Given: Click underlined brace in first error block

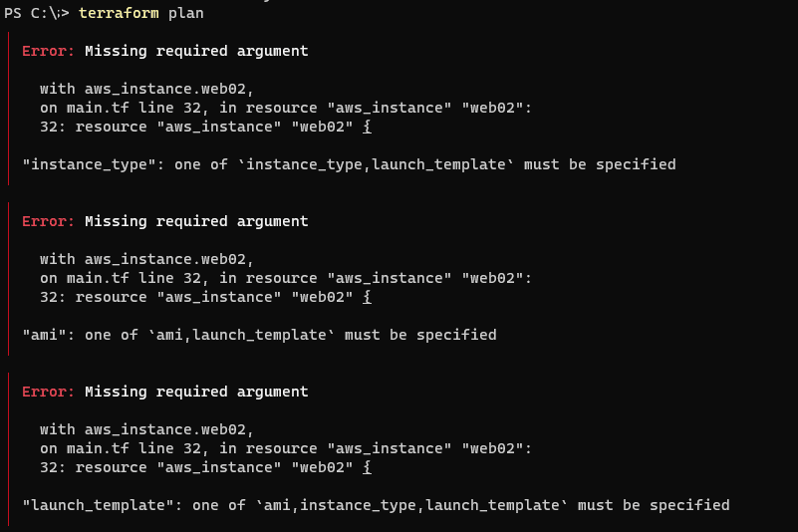Looking at the screenshot, I should (x=367, y=127).
